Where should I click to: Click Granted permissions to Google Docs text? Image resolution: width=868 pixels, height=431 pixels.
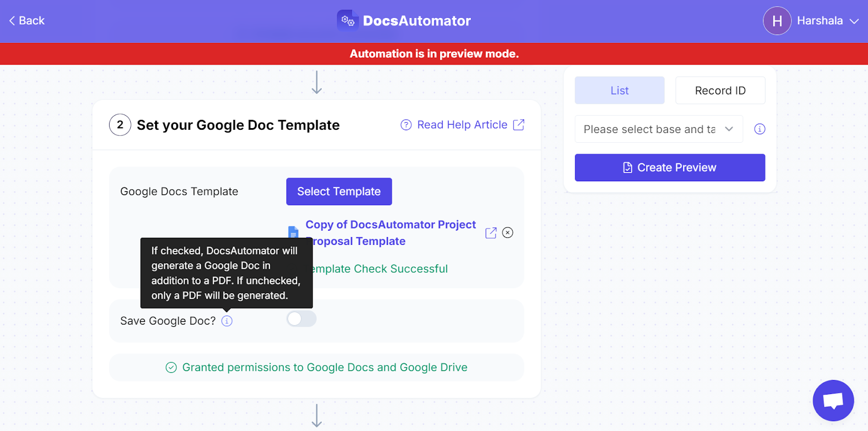point(324,367)
